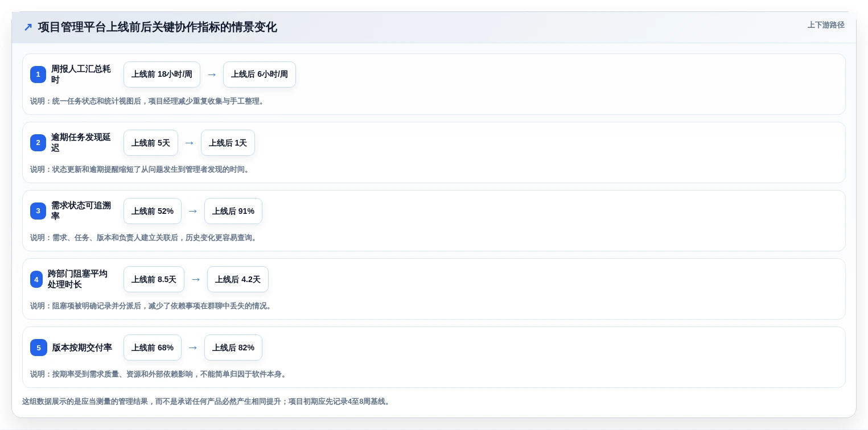Click the 上线后 6小时/周 chip
Viewport: 868px width, 430px height.
coord(260,75)
